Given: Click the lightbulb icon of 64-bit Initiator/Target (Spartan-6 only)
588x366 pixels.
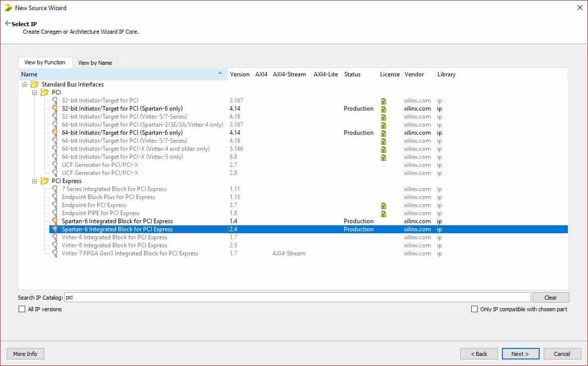Looking at the screenshot, I should 55,133.
